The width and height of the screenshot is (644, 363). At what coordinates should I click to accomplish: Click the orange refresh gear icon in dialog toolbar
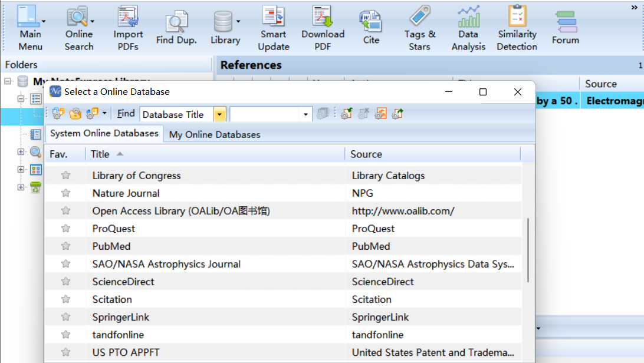pyautogui.click(x=381, y=114)
